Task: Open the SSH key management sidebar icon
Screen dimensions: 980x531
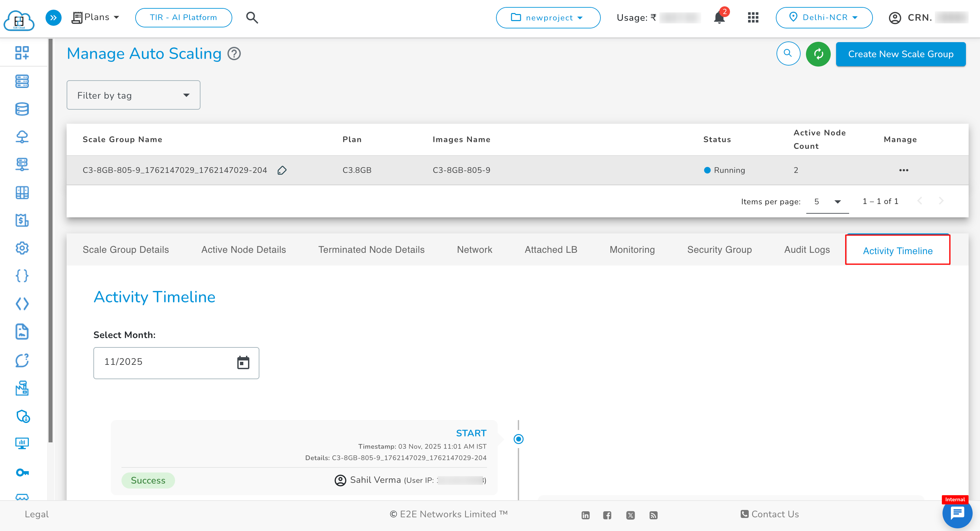Action: [22, 472]
